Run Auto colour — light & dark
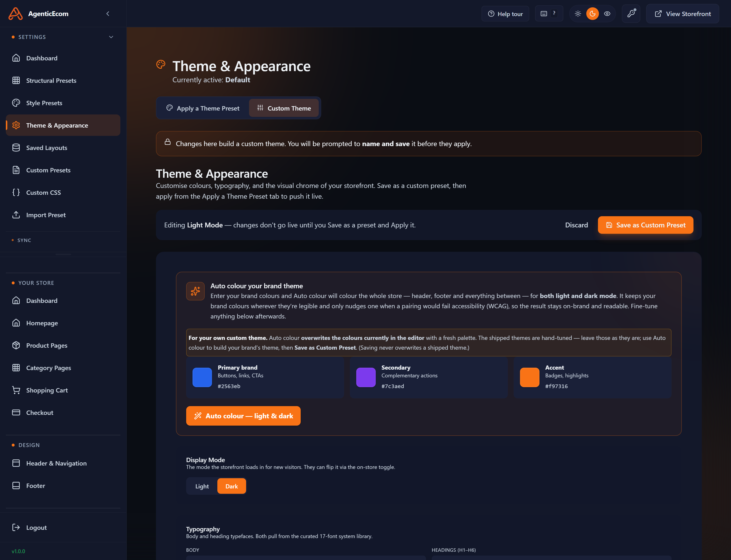Viewport: 731px width, 560px height. (x=243, y=416)
